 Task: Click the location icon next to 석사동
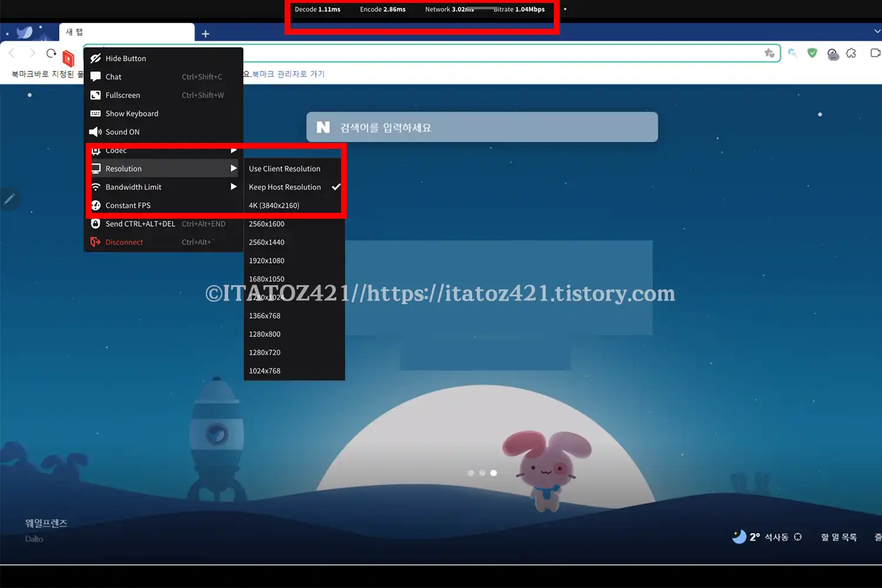pos(798,537)
